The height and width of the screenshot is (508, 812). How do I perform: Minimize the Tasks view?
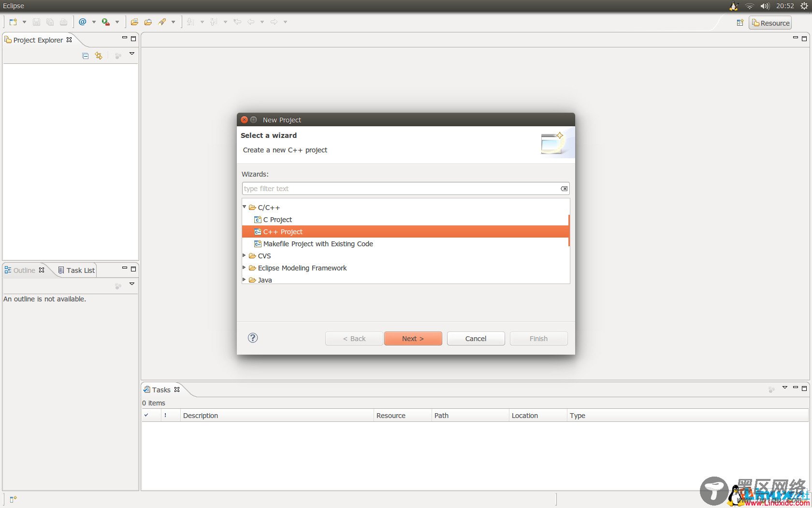pyautogui.click(x=795, y=388)
